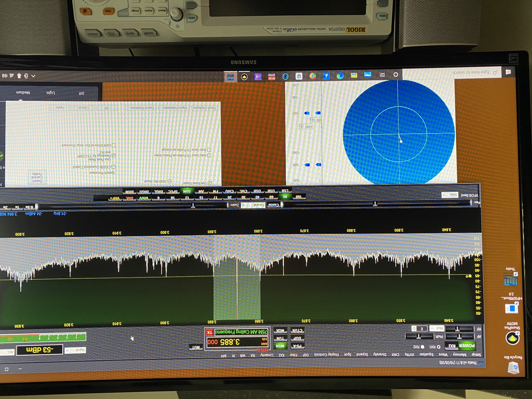Switch to the Thetis taskbar icon
Viewport: 532px width, 399px height.
(230, 77)
